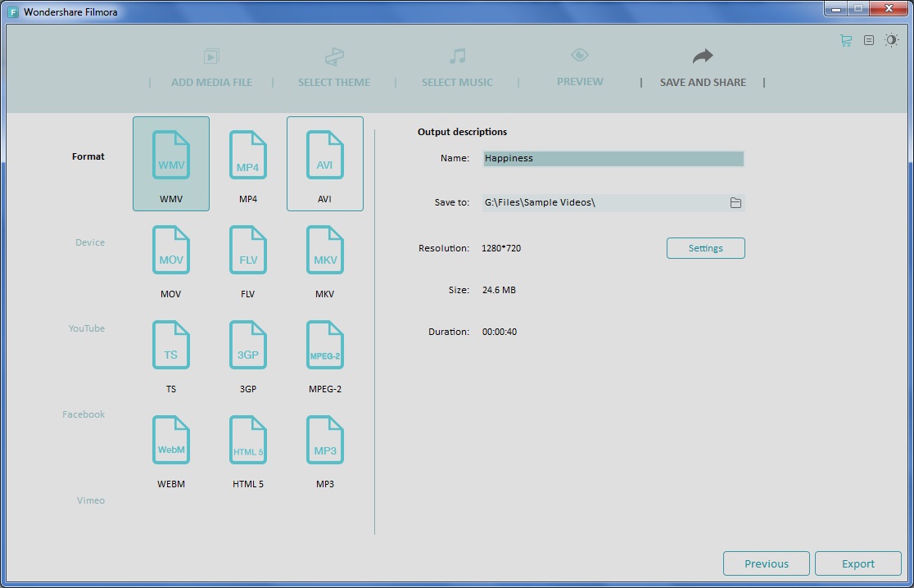
Task: Switch to the Device category
Action: pos(89,242)
